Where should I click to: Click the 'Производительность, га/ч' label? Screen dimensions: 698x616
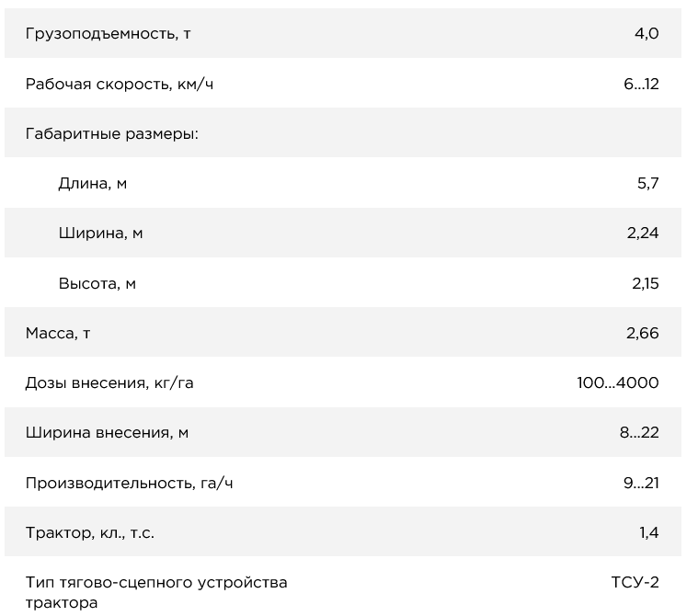129,483
